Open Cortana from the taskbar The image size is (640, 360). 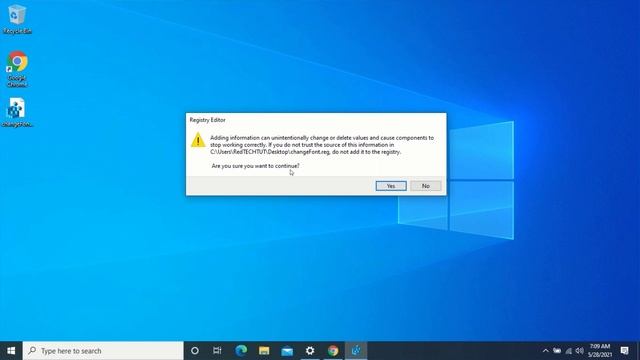pyautogui.click(x=195, y=351)
